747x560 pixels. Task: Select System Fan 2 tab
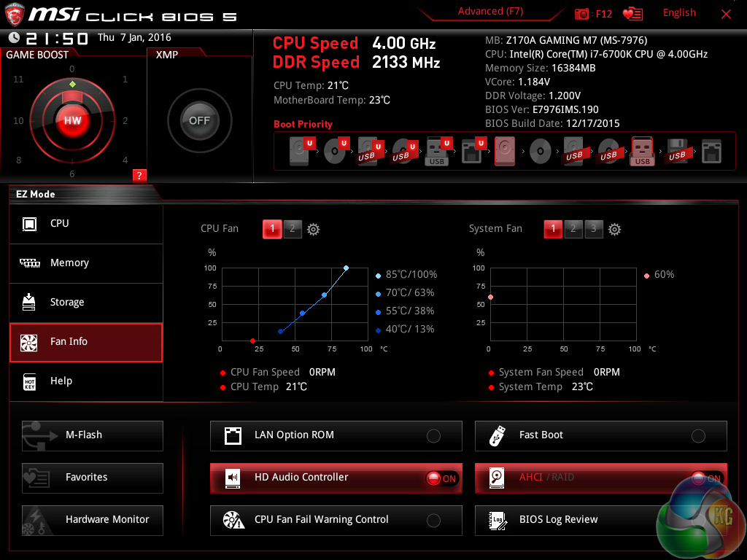tap(573, 229)
